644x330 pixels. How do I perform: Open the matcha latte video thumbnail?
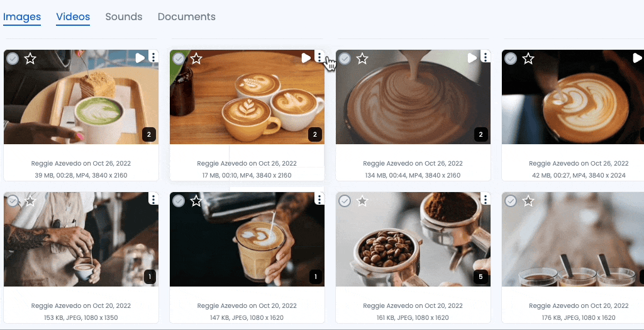click(81, 97)
